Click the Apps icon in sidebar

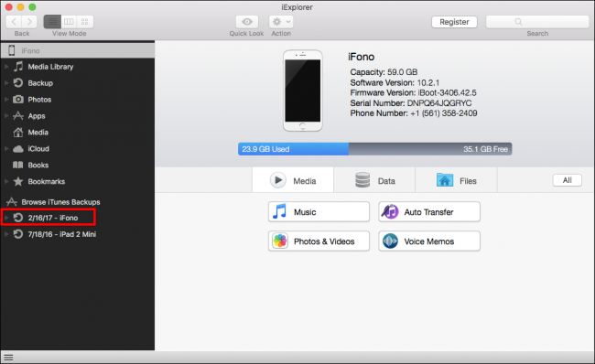17,115
